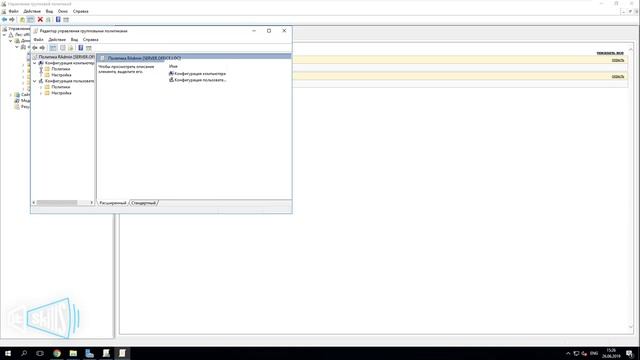
Task: Expand Политики under Конфигурация компьютера
Action: click(41, 69)
